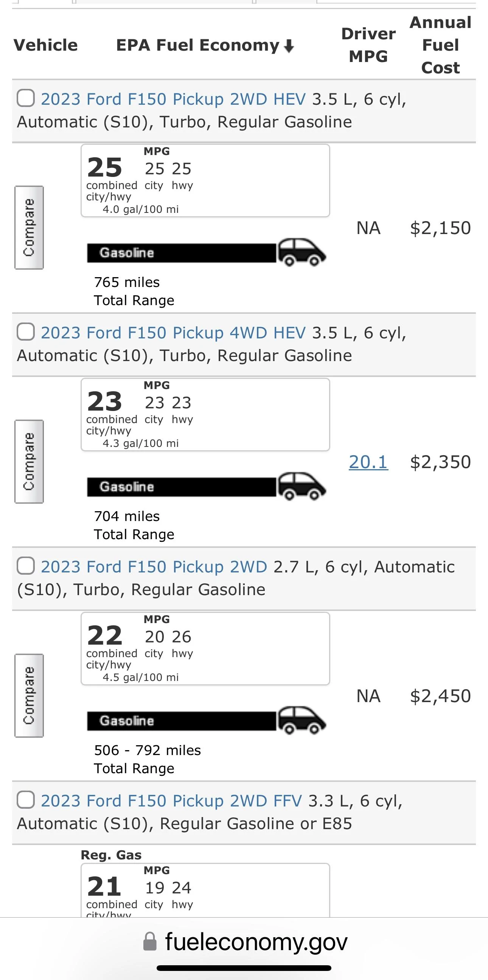This screenshot has width=488, height=980.
Task: Click the sort arrow beside EPA Fuel Economy
Action: pos(289,46)
